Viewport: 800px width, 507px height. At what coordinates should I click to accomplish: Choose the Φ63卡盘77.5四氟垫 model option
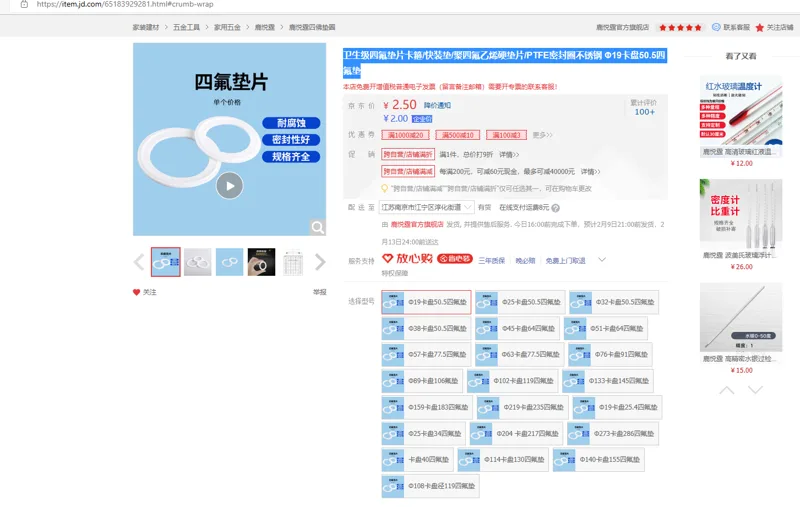pos(519,354)
